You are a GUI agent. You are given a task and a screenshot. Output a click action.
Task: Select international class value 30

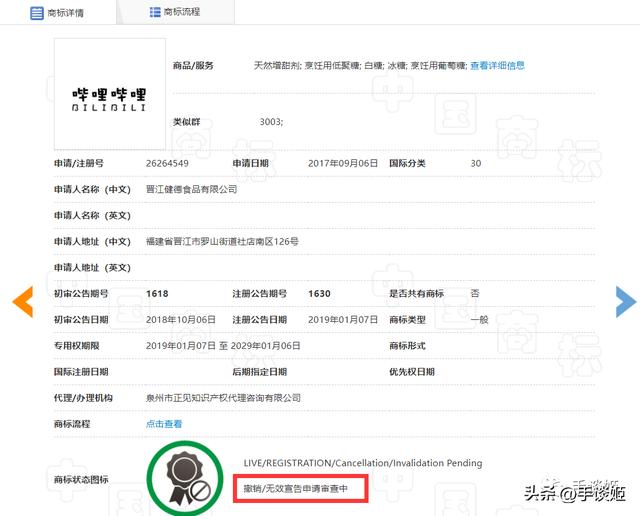476,164
